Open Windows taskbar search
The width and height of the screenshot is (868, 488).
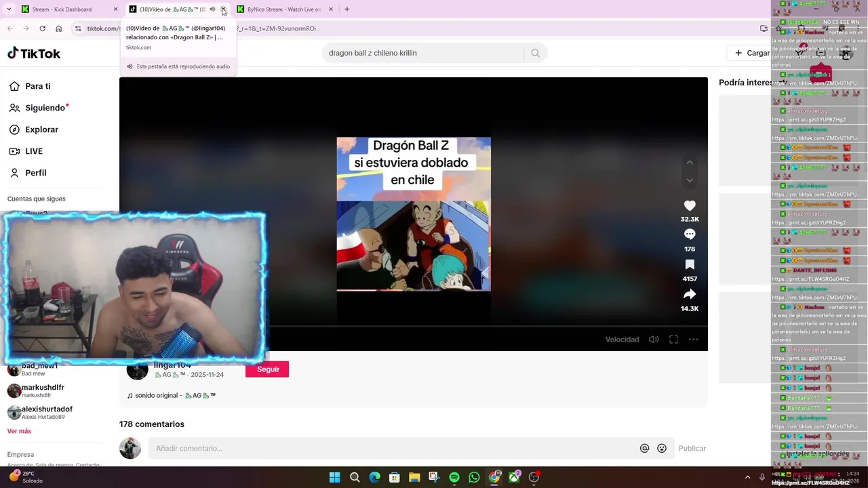355,477
